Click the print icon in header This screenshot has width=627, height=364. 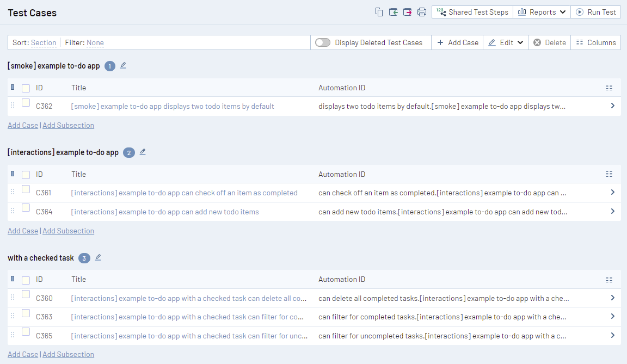point(422,12)
